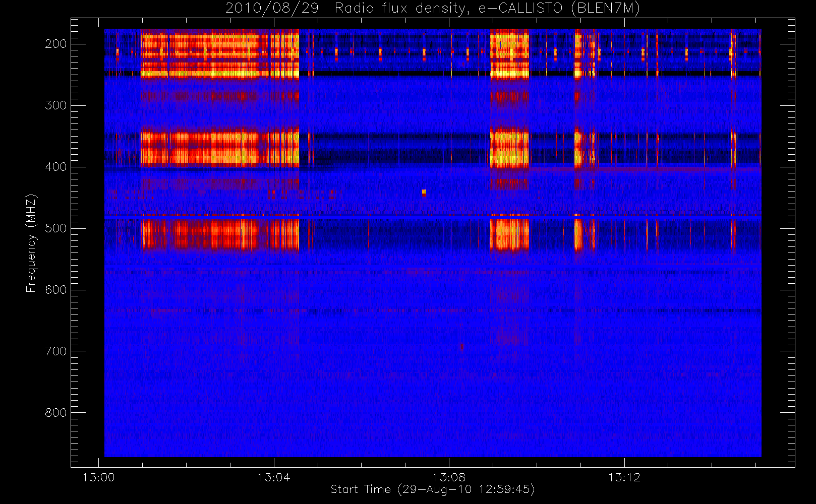
Task: Click the 600 frequency tick label
Action: tap(56, 290)
